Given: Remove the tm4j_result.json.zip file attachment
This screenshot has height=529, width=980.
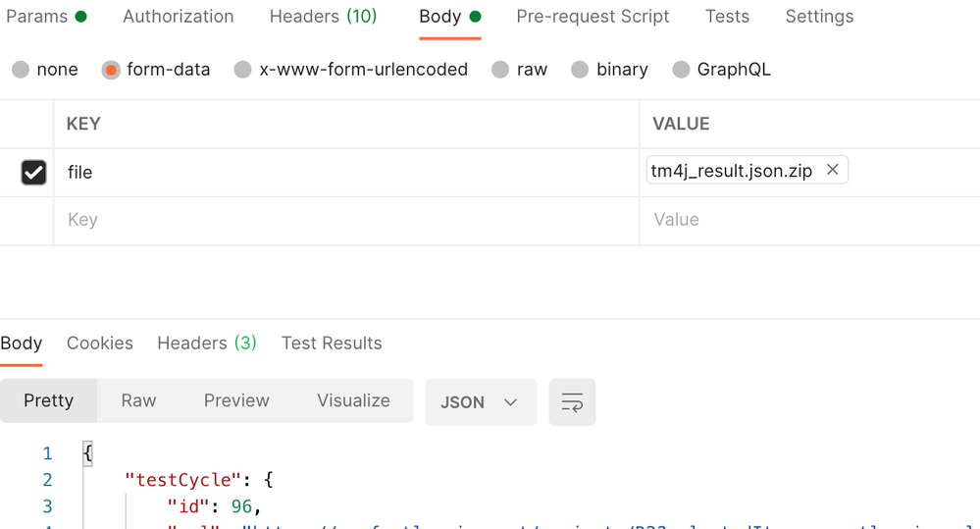Looking at the screenshot, I should point(832,170).
